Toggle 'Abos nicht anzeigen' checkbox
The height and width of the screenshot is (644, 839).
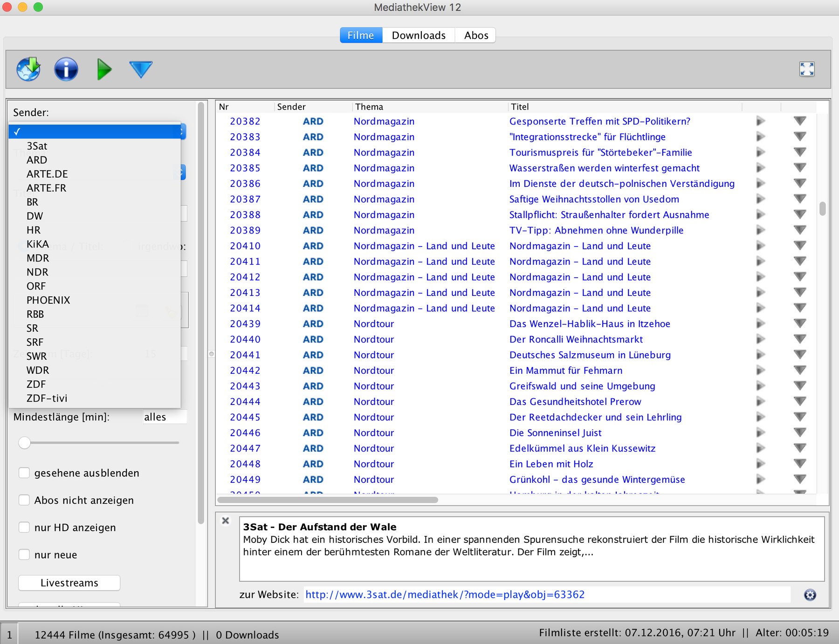point(24,500)
